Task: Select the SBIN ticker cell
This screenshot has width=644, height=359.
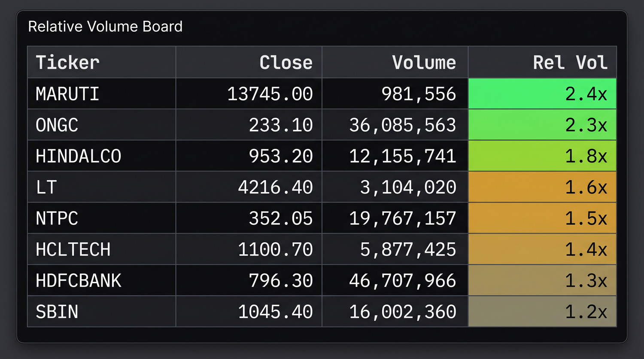Action: [x=102, y=311]
